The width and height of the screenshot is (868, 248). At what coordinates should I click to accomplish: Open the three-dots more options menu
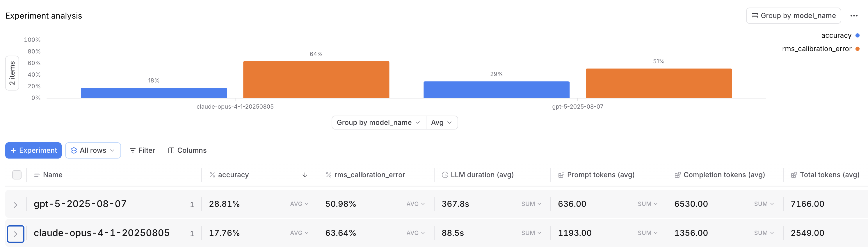click(x=853, y=16)
